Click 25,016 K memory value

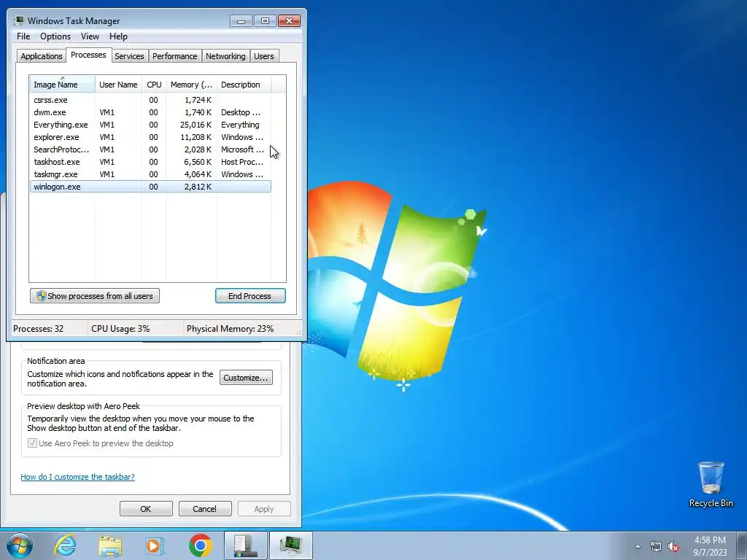(x=196, y=125)
